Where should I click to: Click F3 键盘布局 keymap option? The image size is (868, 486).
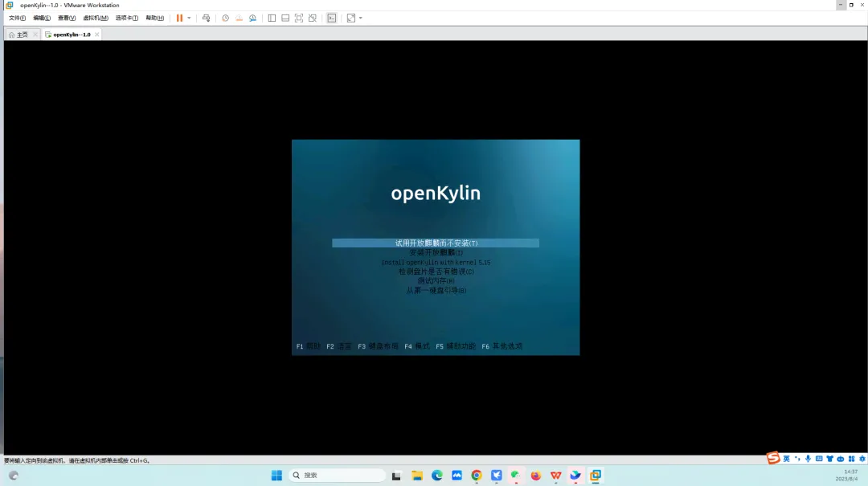pos(378,346)
